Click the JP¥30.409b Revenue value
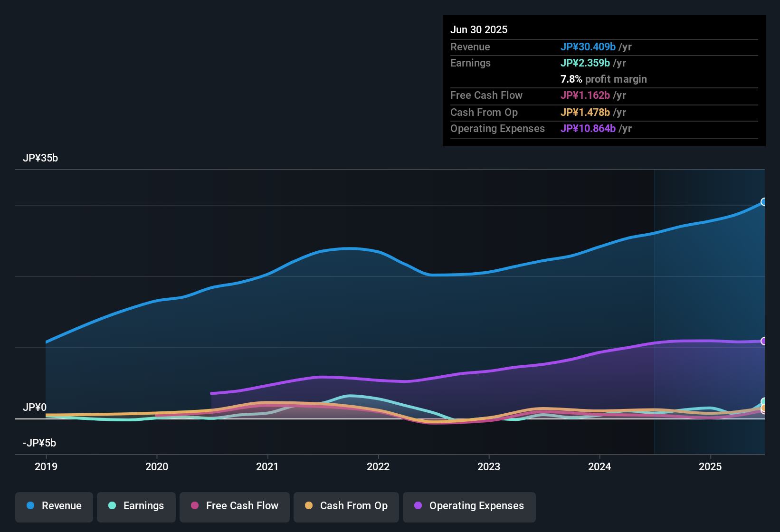This screenshot has width=780, height=532. coord(589,47)
